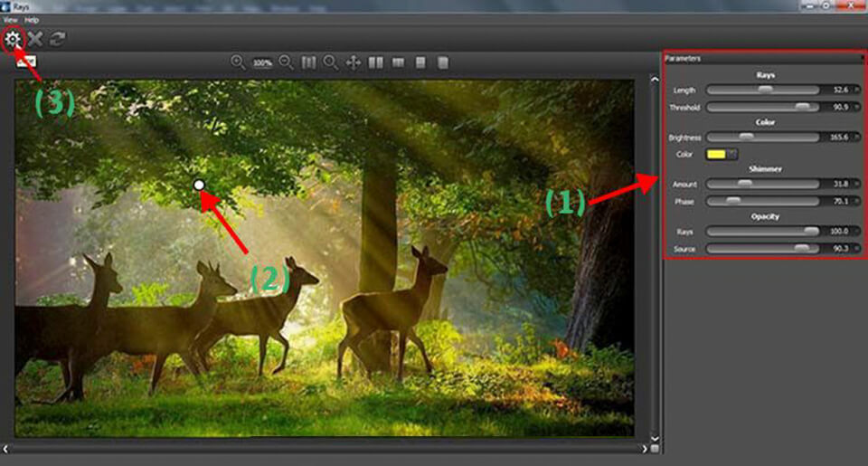Screen dimensions: 868x466
Task: Click the reset arrows icon in toolbar
Action: 58,39
